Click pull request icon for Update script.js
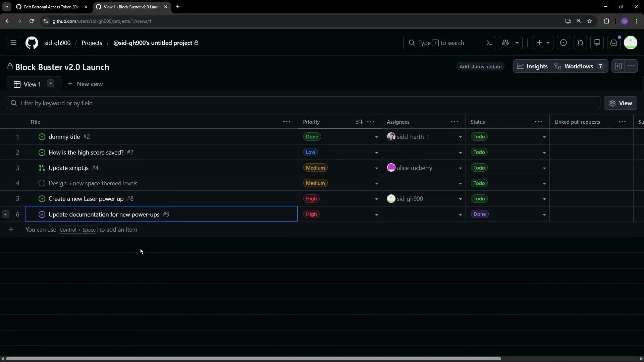 coord(42,168)
